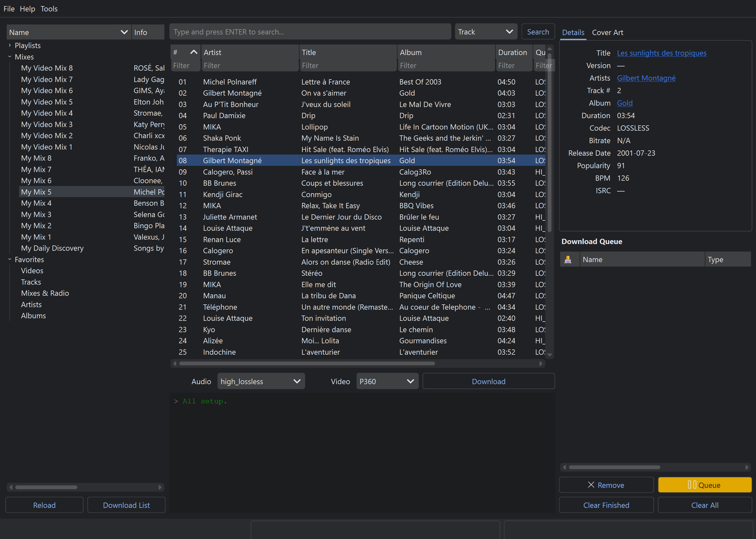Image resolution: width=756 pixels, height=539 pixels.
Task: Click the Clear Finished button
Action: pyautogui.click(x=606, y=505)
